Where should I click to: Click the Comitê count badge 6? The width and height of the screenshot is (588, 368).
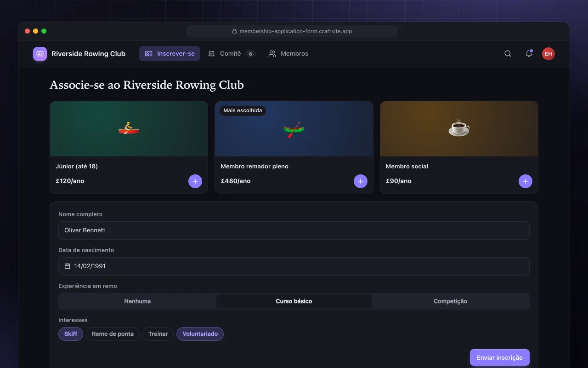(250, 54)
